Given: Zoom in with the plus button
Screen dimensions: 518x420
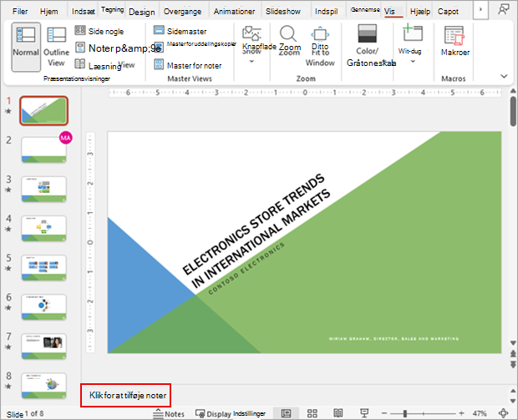Looking at the screenshot, I should point(461,413).
